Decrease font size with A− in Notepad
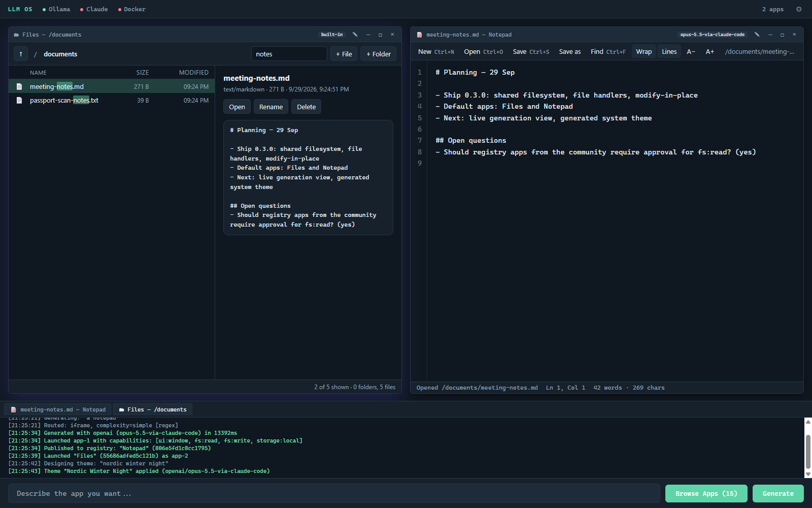This screenshot has width=812, height=508. (691, 52)
